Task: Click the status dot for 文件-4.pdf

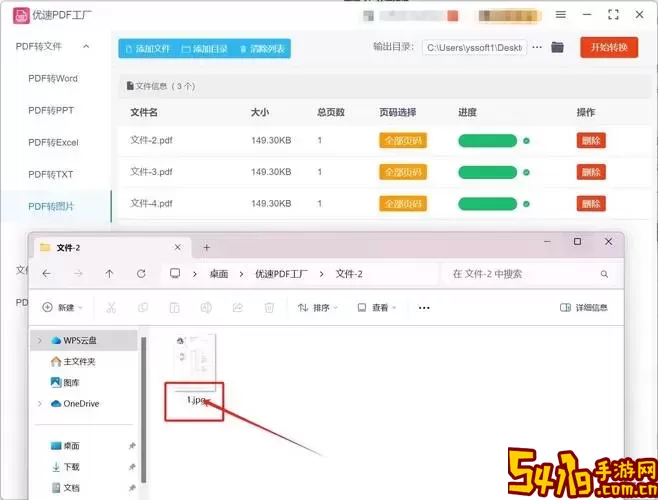Action: point(526,204)
